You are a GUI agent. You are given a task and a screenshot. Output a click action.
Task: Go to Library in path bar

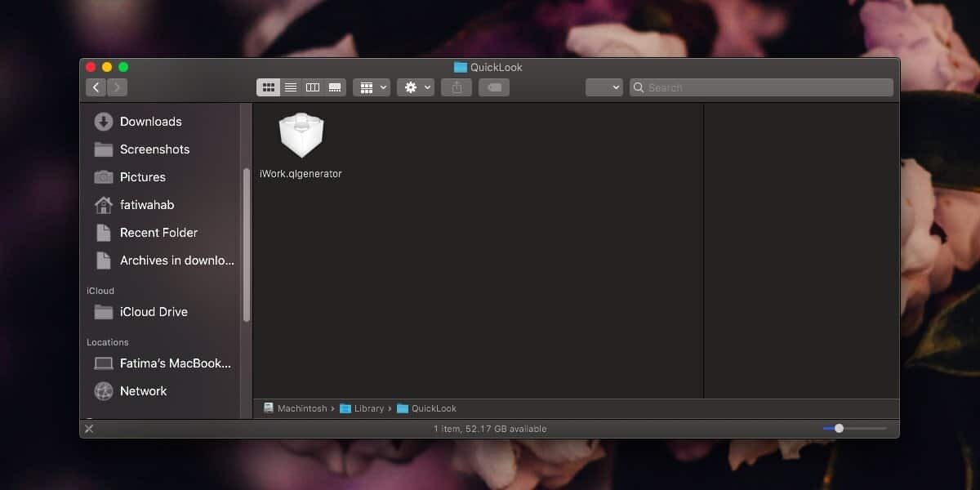pos(368,408)
